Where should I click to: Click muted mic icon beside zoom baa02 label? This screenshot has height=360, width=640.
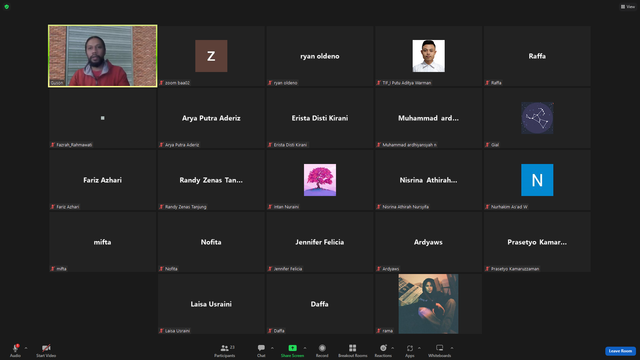click(x=162, y=83)
